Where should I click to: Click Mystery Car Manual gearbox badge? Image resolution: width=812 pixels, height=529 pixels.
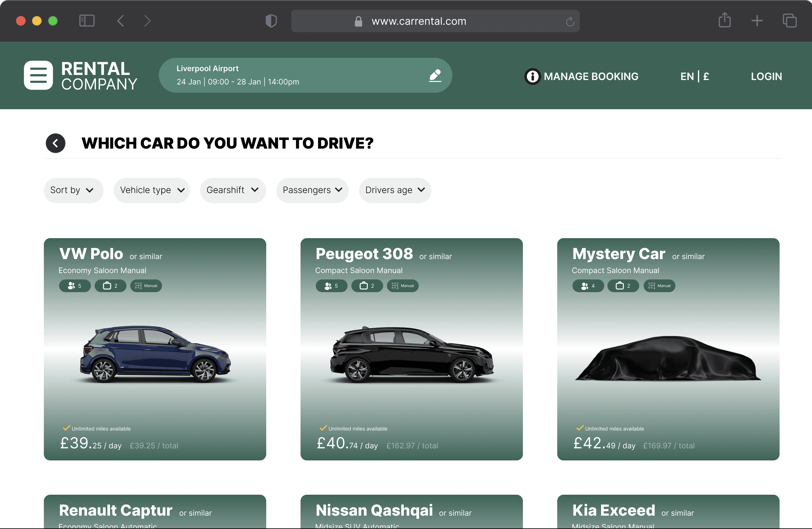[x=659, y=286]
